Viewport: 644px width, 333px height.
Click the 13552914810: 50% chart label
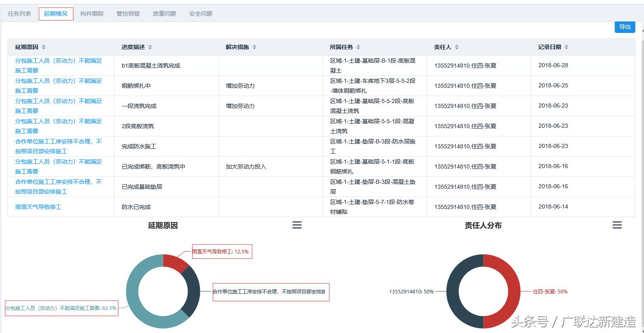pos(411,291)
